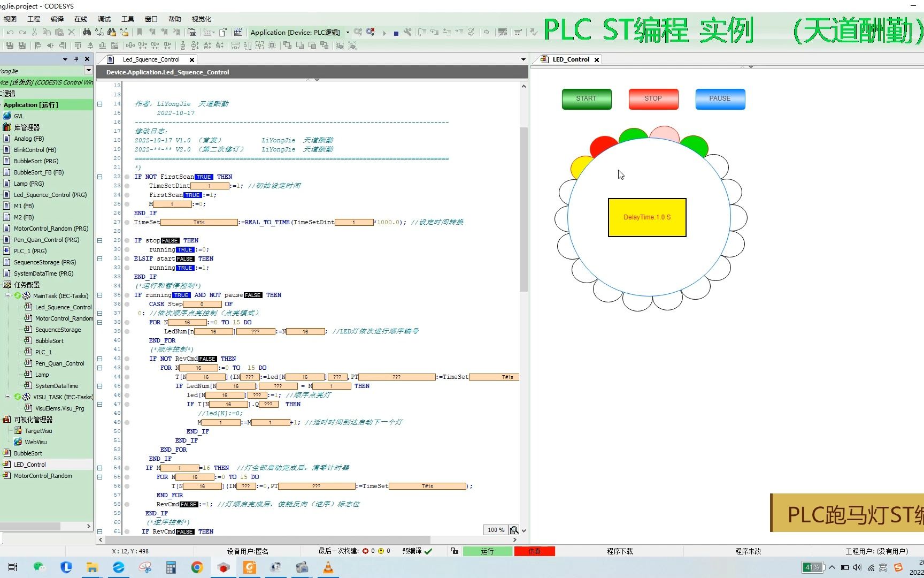The height and width of the screenshot is (578, 924).
Task: Collapse the code fold box at line 22
Action: coord(100,177)
